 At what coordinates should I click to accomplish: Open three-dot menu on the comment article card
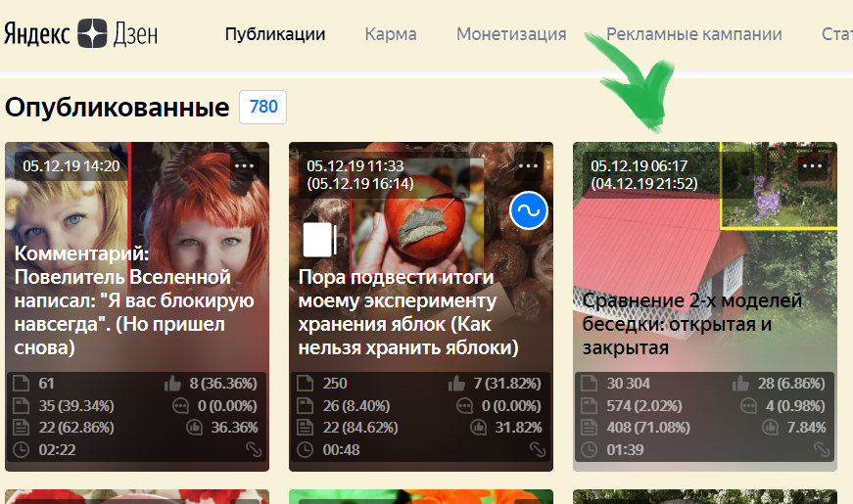pyautogui.click(x=244, y=165)
